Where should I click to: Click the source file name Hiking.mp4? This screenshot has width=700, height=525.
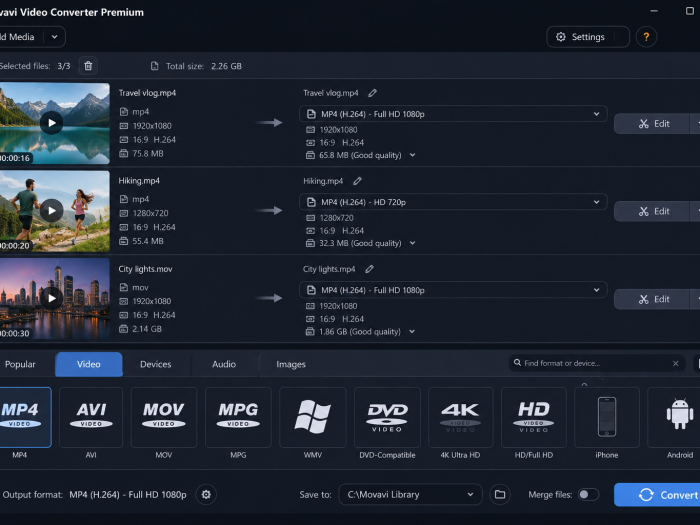(139, 181)
